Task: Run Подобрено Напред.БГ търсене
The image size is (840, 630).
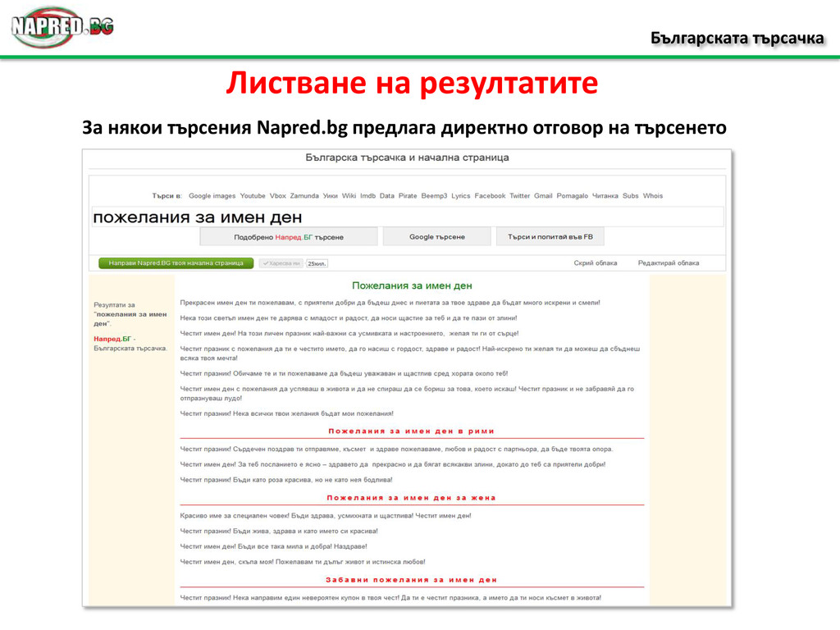Action: pos(289,237)
